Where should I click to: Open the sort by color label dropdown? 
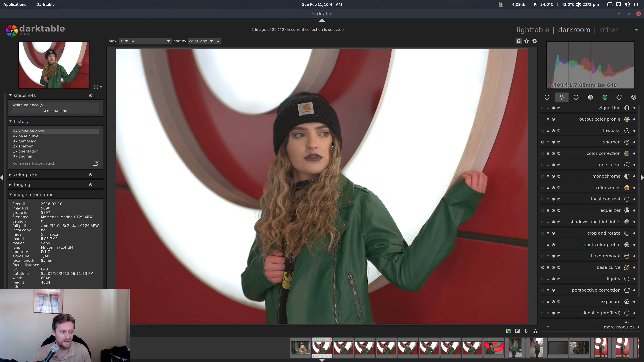point(201,41)
